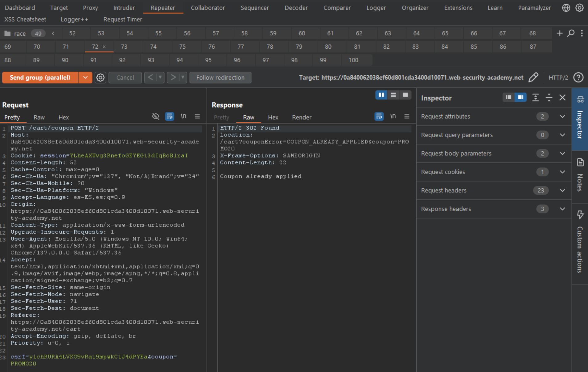
Task: Click the Follow redirection button
Action: (220, 78)
